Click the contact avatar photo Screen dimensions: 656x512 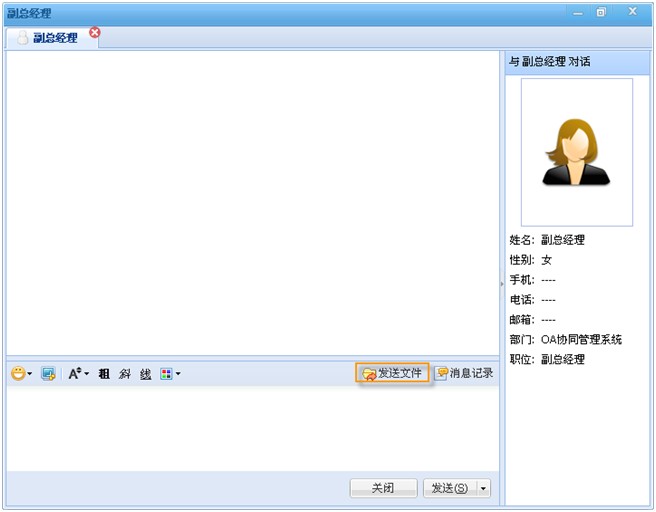pyautogui.click(x=577, y=152)
